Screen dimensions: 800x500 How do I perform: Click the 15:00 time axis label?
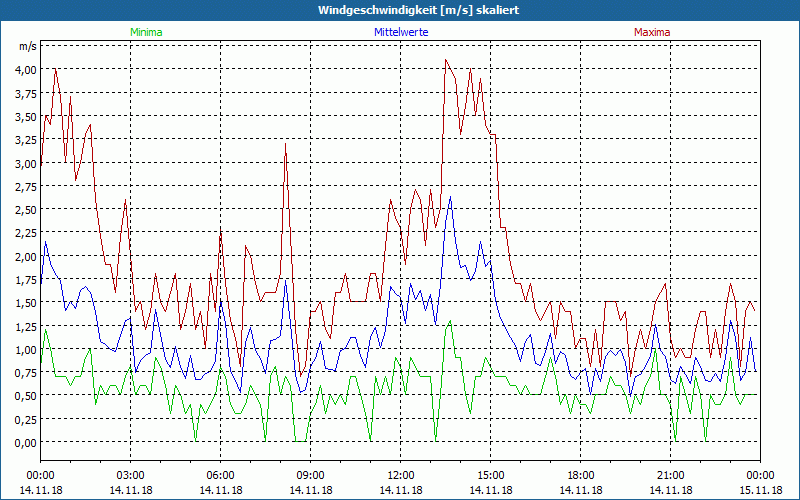(490, 475)
